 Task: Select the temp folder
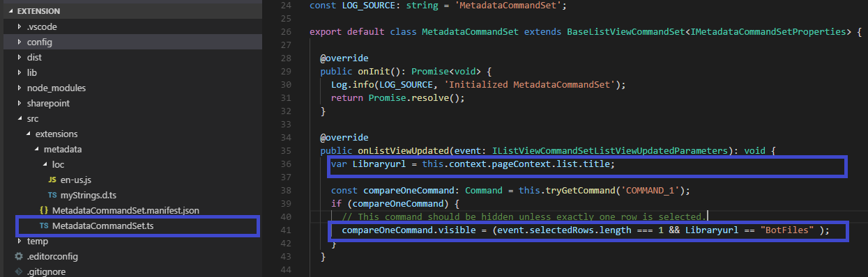[37, 241]
